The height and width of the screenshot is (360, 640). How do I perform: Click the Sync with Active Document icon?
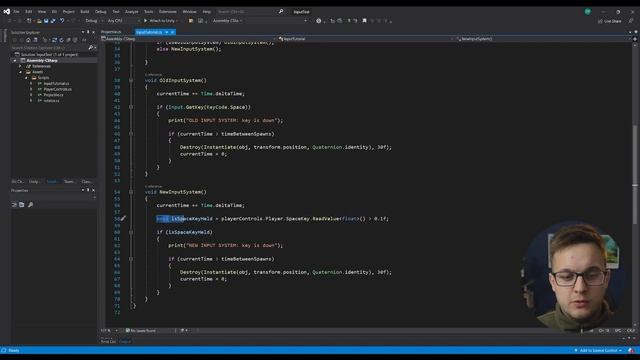54,40
